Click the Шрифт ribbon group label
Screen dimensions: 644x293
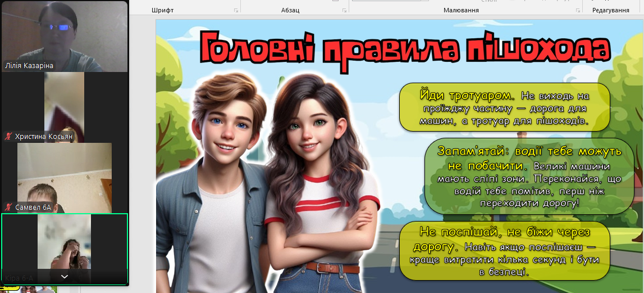[x=163, y=10]
